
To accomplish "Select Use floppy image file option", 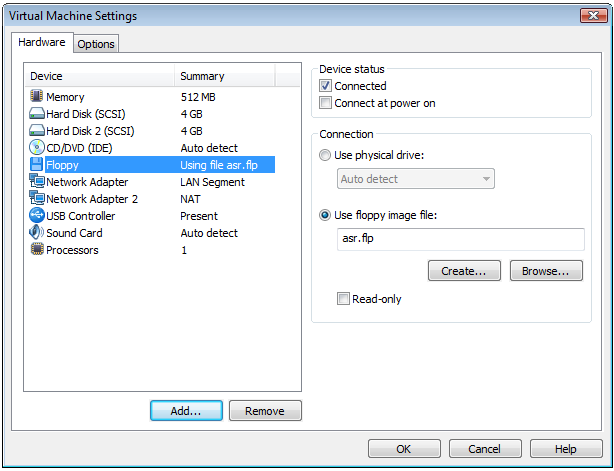I will [325, 215].
